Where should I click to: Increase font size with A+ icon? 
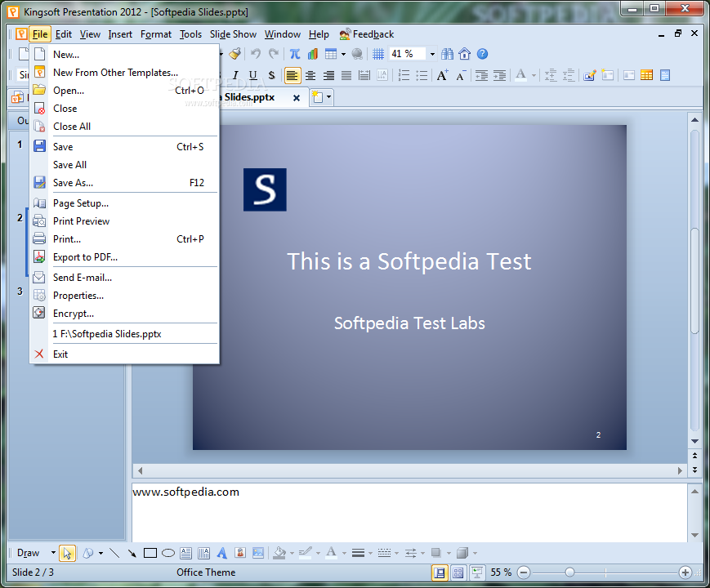point(442,75)
